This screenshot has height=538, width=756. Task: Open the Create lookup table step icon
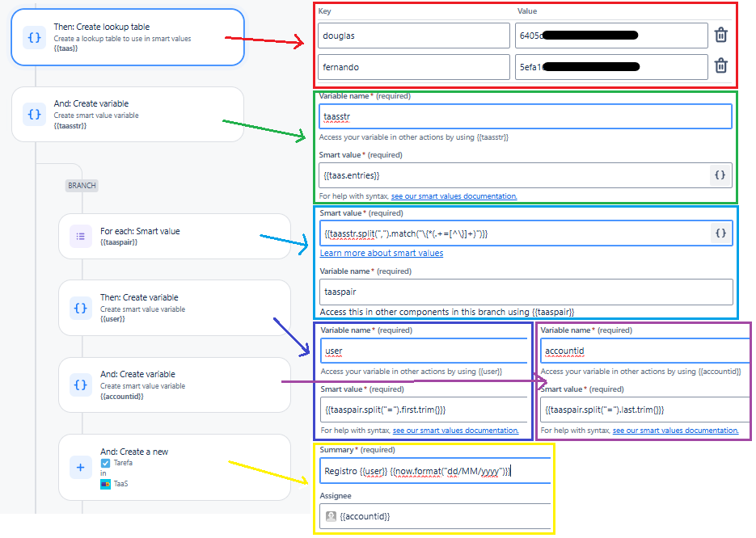(33, 36)
